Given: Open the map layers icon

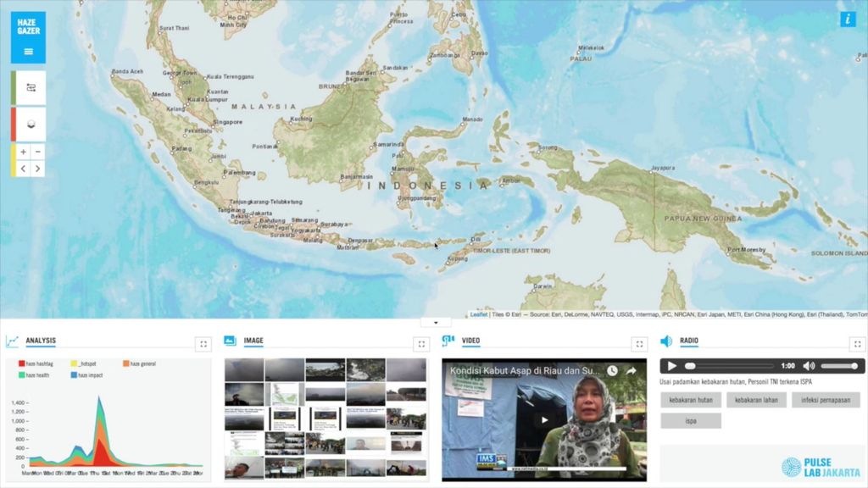Looking at the screenshot, I should (x=31, y=124).
